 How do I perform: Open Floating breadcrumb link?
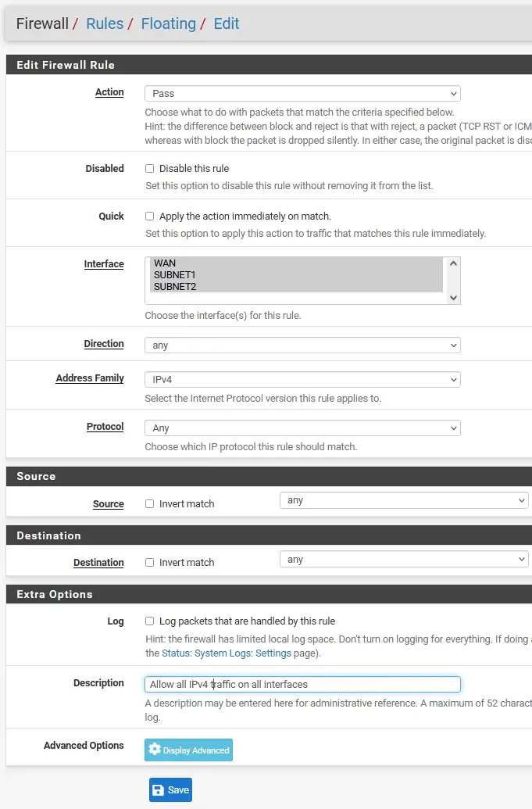pos(166,24)
